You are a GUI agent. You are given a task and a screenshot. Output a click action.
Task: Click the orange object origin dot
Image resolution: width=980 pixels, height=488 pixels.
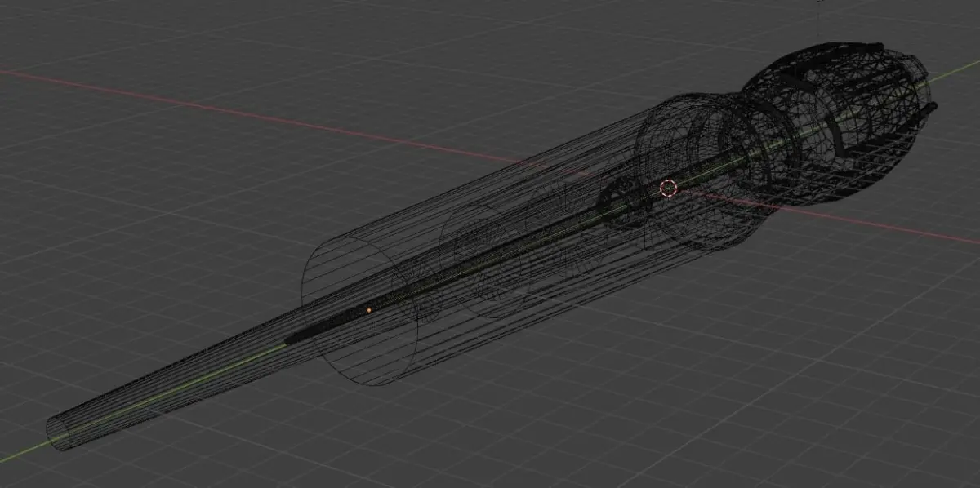369,310
